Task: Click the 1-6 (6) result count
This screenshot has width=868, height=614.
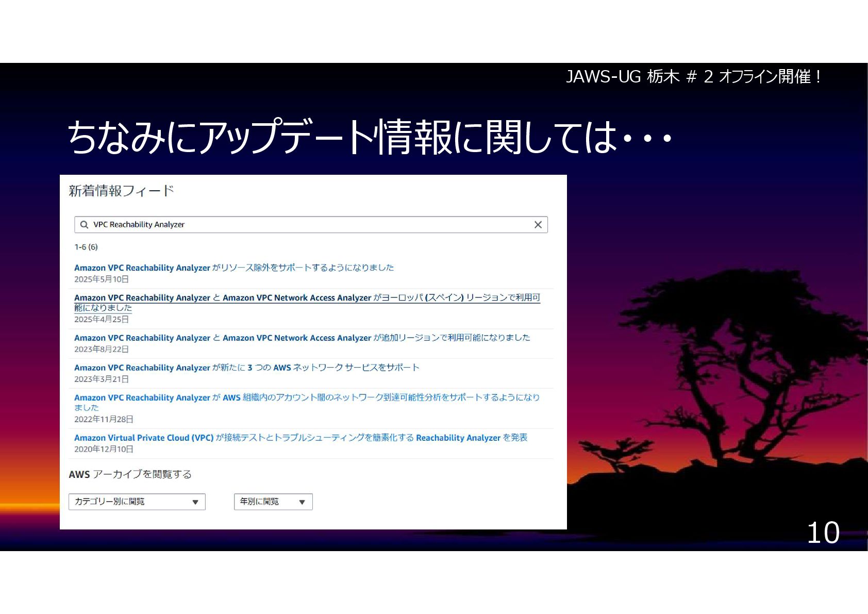Action: click(x=86, y=247)
